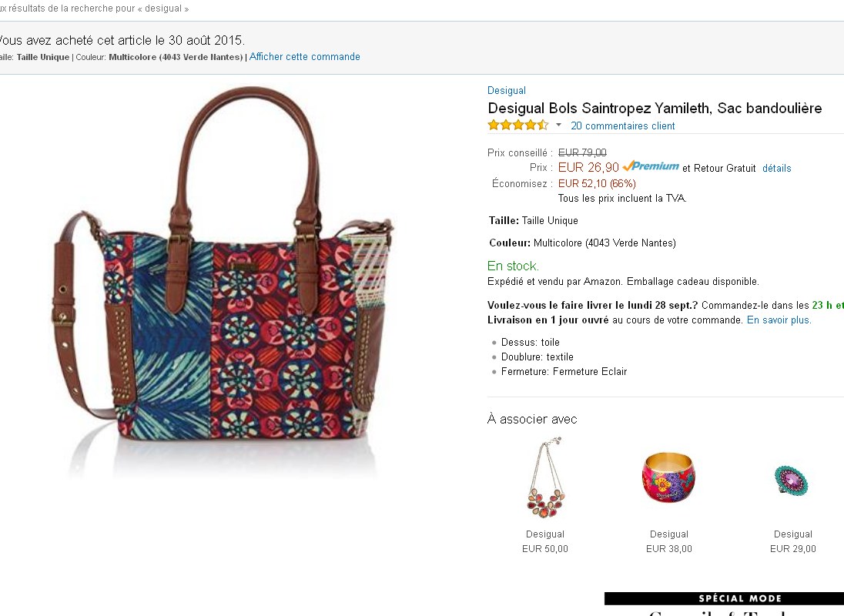
Task: Click the En stock availability text
Action: [x=513, y=266]
